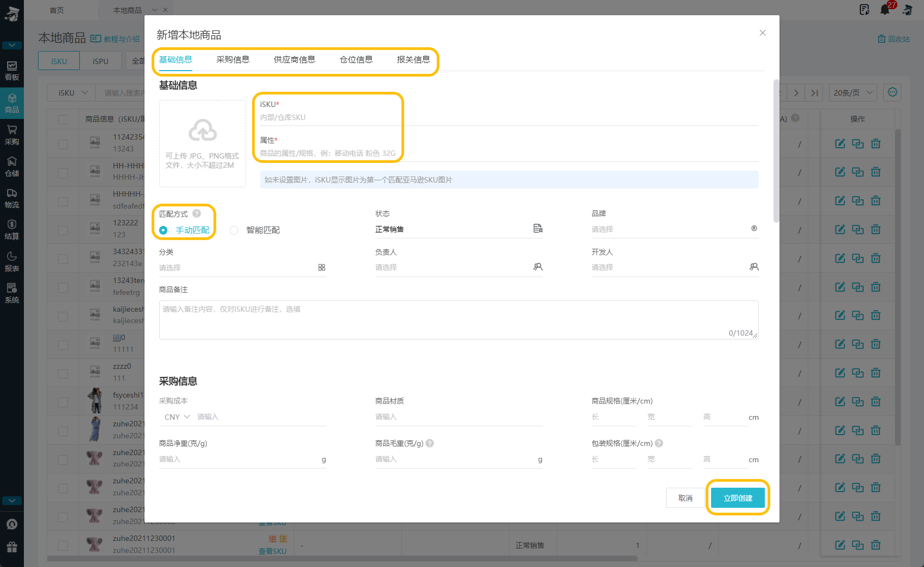Click the help icon beside 匹配方式
Screen dimensions: 924x567
(197, 213)
